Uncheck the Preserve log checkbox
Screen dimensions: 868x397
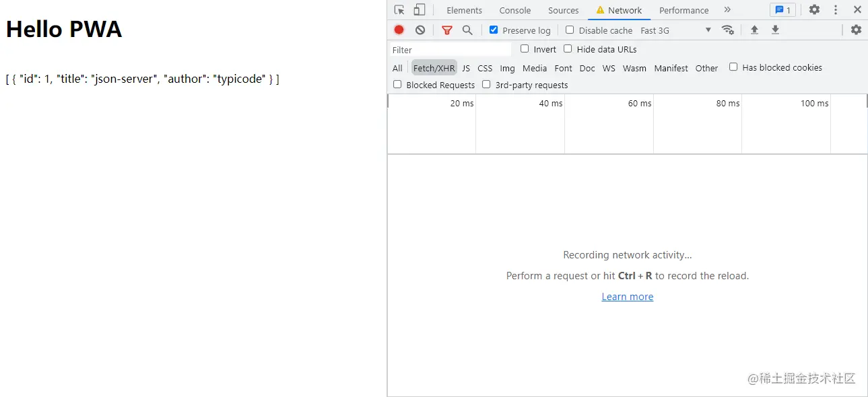pyautogui.click(x=494, y=30)
